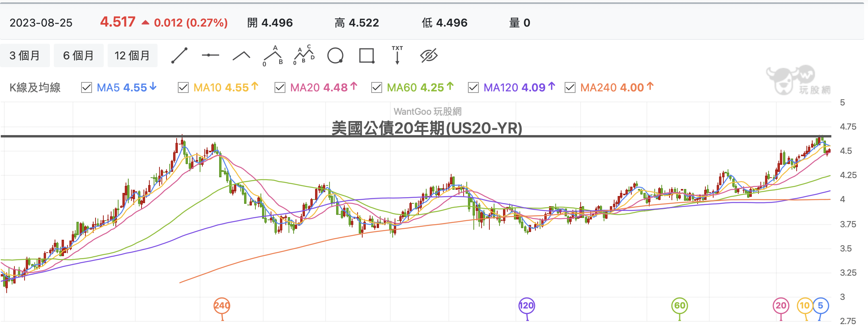Click the chart title 美國公債20年期(US20-YR)
Screen dimensions: 868x328
427,128
